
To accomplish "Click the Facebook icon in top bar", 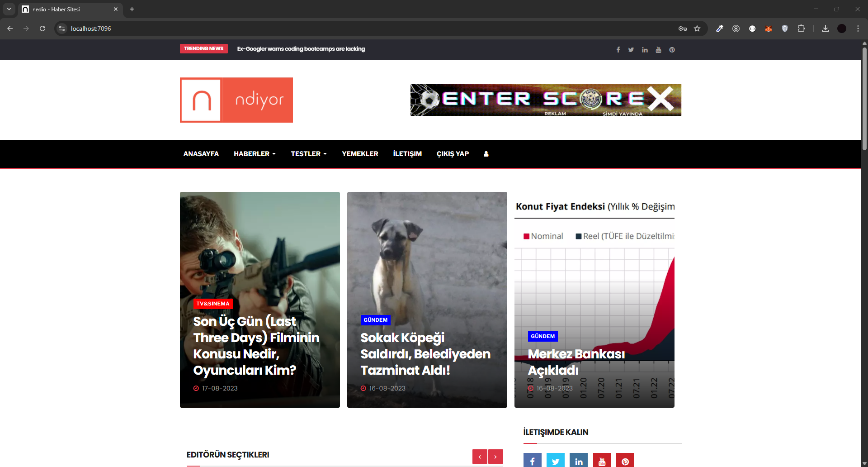I will 618,50.
